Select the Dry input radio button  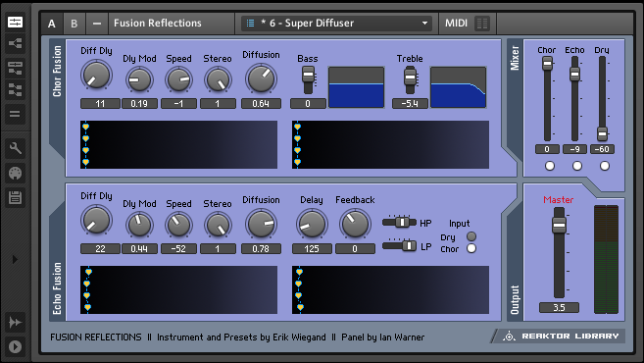(x=471, y=236)
